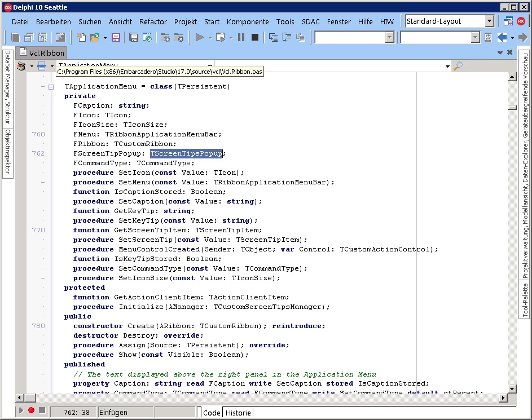
Task: Click the Save Desktop layout icon
Action: (508, 21)
